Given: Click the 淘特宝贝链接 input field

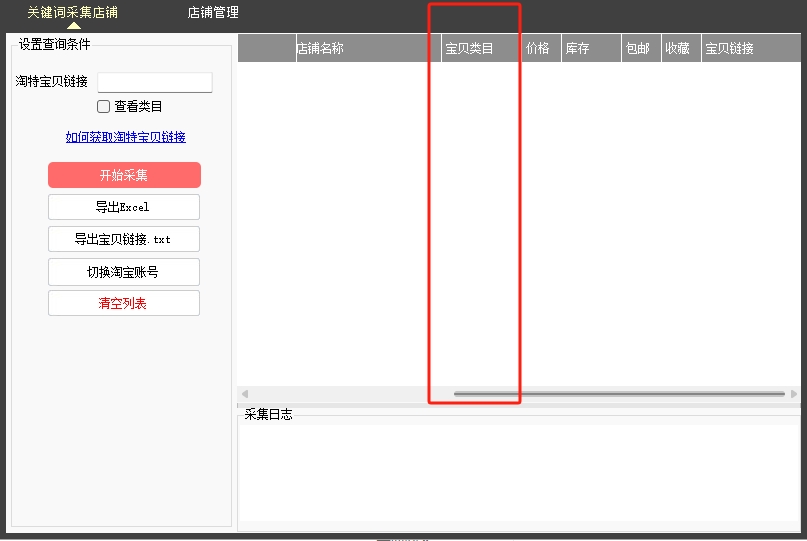Looking at the screenshot, I should [x=155, y=82].
